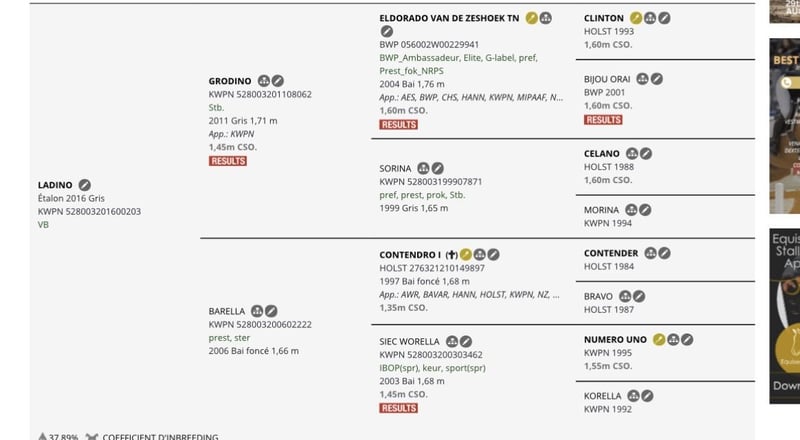
Task: Click the BARELLA horse name
Action: (227, 311)
